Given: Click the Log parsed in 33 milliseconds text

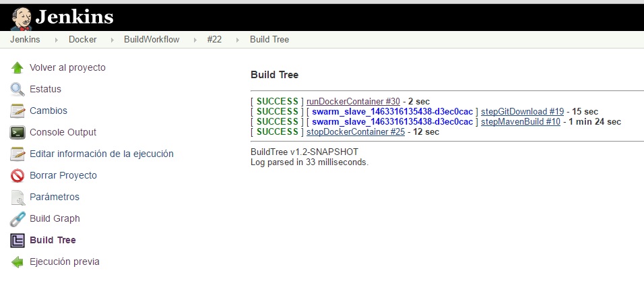Looking at the screenshot, I should (309, 162).
